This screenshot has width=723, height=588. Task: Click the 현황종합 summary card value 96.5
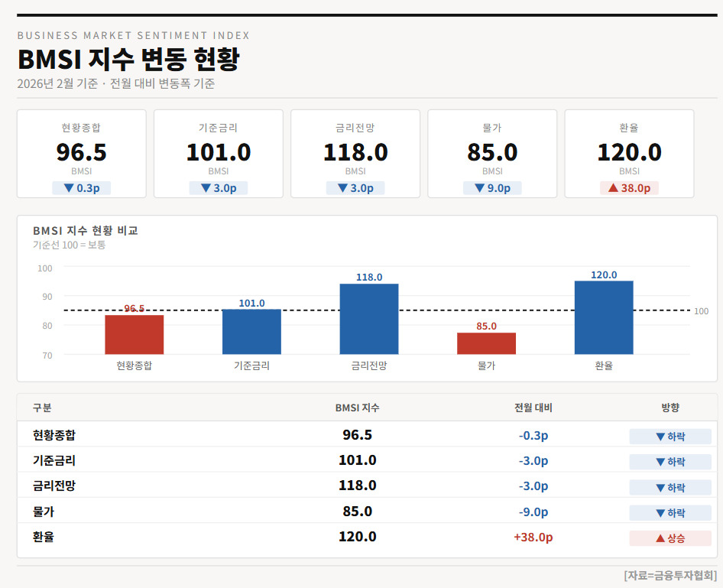[x=81, y=152]
